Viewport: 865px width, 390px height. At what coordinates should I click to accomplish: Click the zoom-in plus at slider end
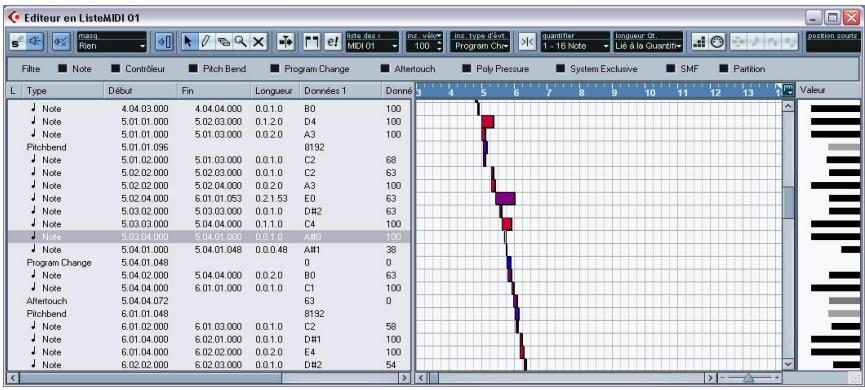[x=777, y=378]
